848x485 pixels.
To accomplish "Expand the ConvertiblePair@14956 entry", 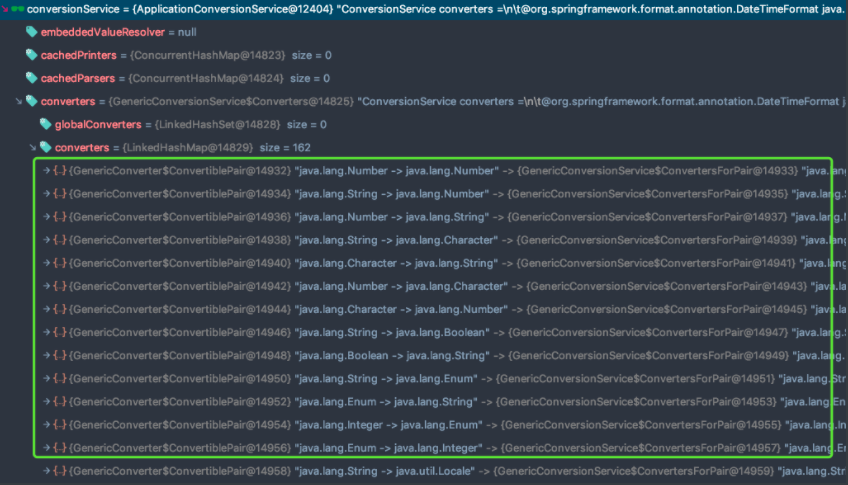I will point(47,448).
